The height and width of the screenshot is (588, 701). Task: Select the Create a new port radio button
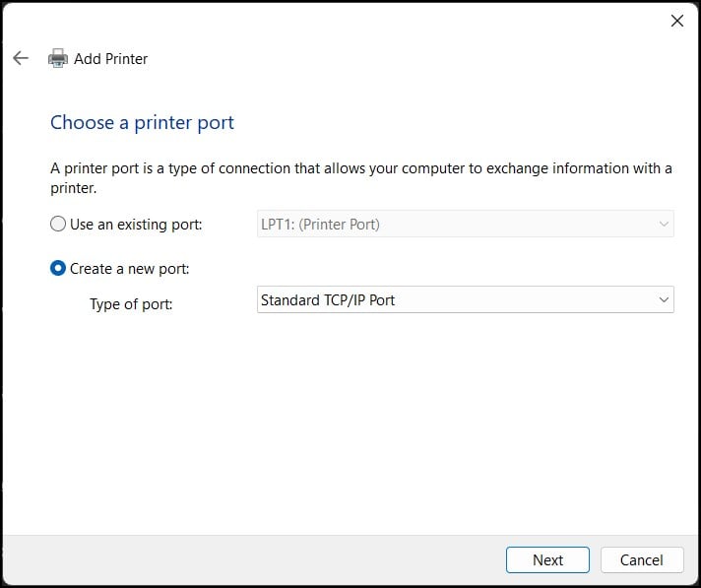[x=58, y=268]
